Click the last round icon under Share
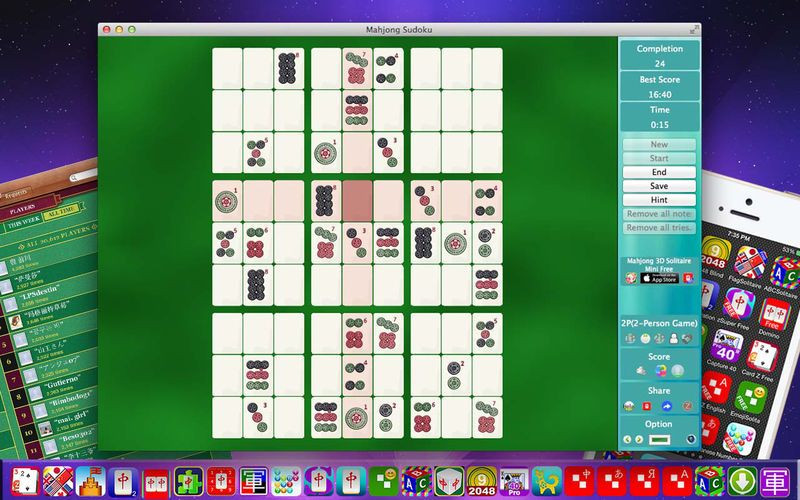 (x=687, y=406)
